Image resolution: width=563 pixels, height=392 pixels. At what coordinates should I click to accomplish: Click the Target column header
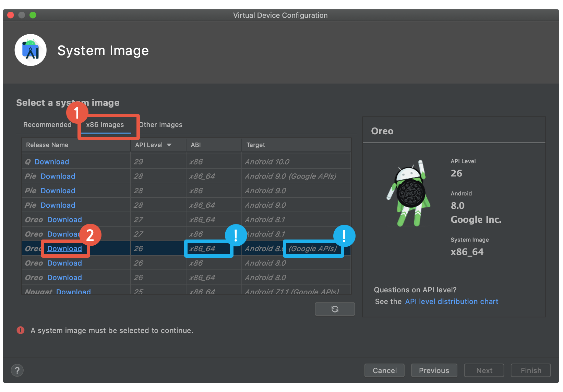[x=296, y=145]
